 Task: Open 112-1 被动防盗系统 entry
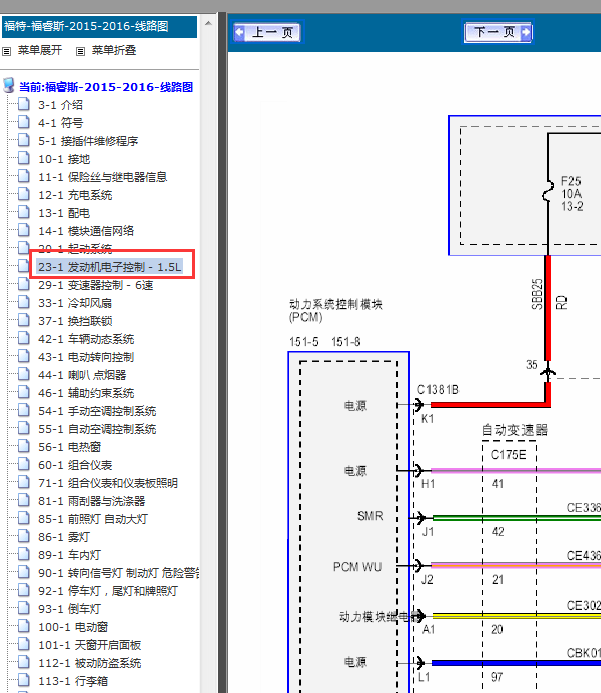pos(90,663)
